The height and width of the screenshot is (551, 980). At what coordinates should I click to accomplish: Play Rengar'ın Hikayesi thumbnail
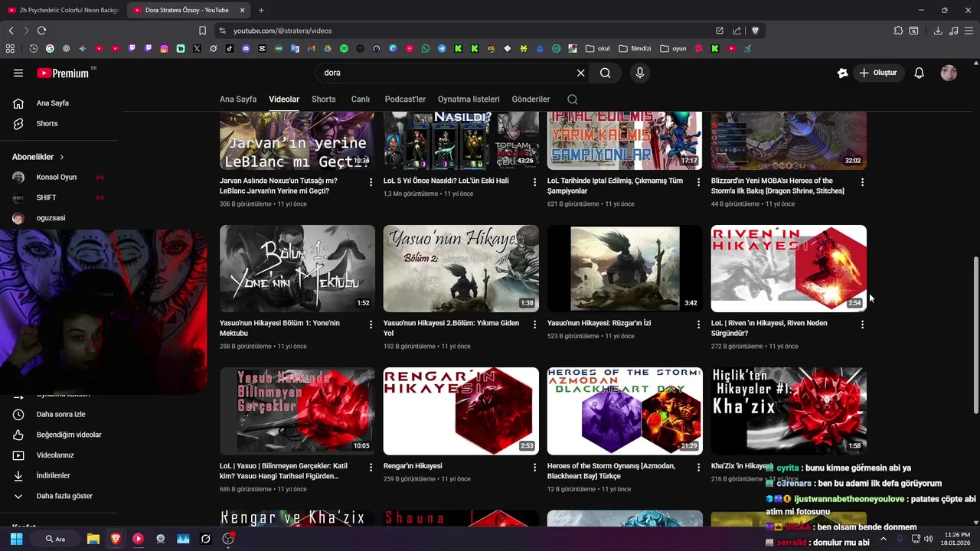click(x=461, y=411)
